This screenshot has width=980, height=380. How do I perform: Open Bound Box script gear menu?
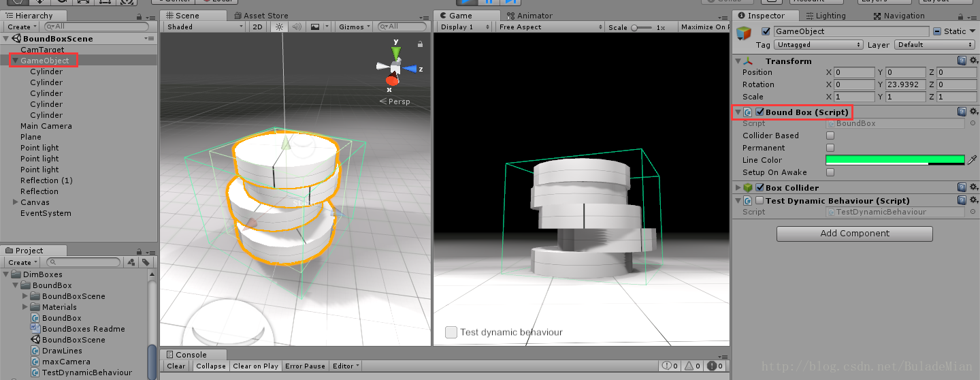click(x=973, y=112)
